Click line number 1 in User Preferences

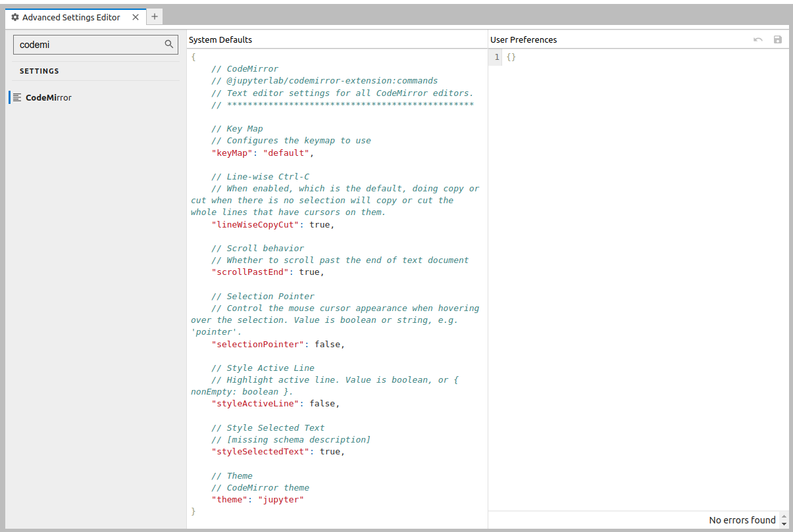tap(495, 57)
